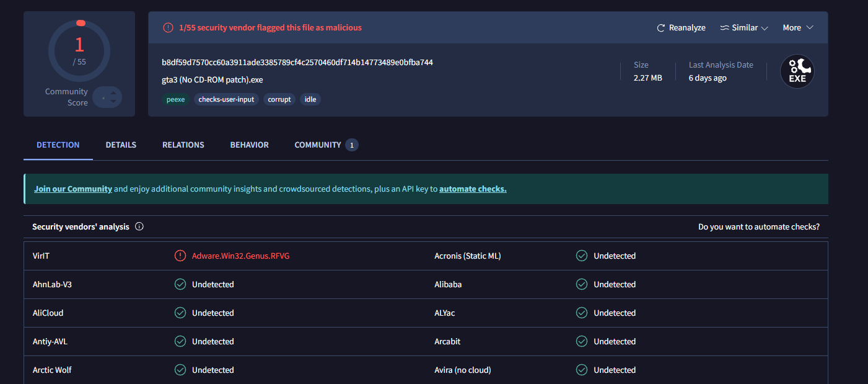868x384 pixels.
Task: Click the automate checks link
Action: point(473,189)
